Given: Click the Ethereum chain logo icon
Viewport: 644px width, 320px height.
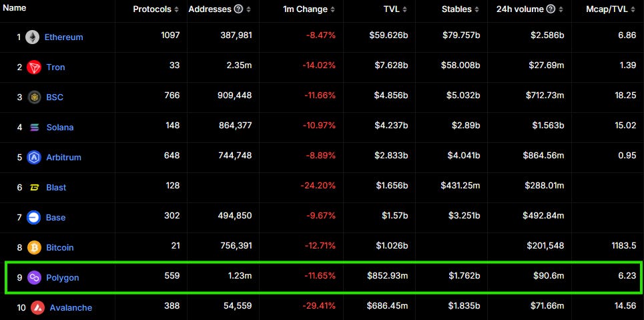Looking at the screenshot, I should [33, 37].
